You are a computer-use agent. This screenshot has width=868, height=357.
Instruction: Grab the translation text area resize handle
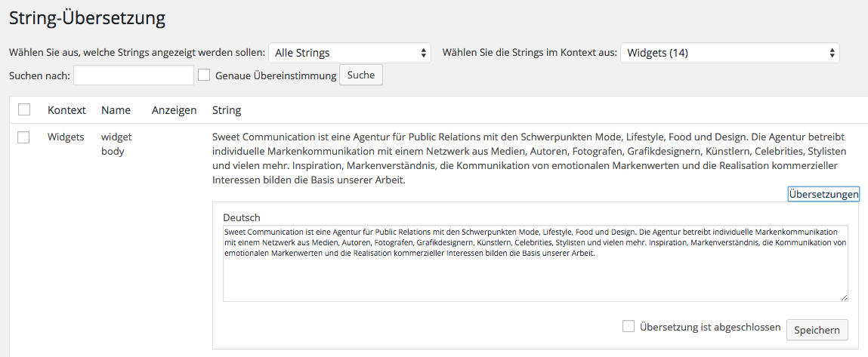pyautogui.click(x=843, y=297)
